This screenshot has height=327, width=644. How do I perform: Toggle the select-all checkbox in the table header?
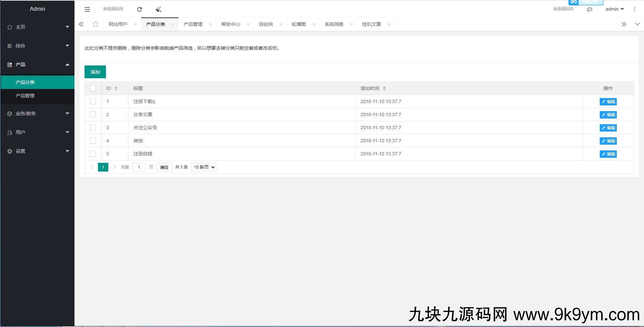[x=93, y=88]
